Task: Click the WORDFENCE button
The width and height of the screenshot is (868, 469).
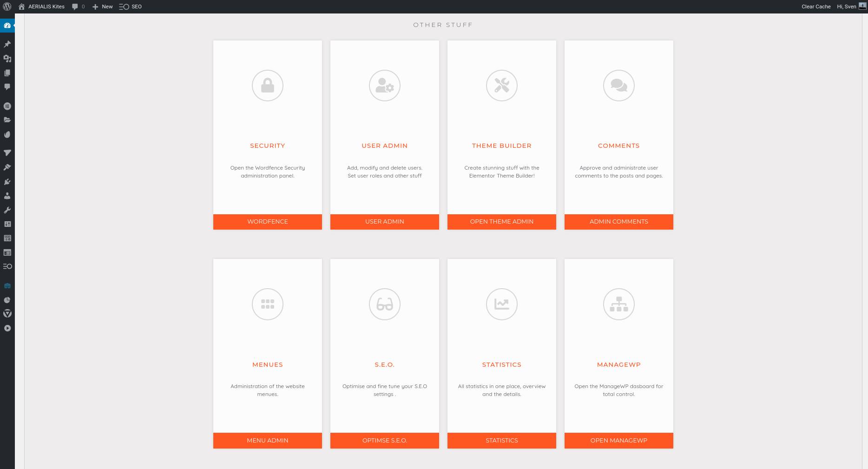Action: pos(268,222)
